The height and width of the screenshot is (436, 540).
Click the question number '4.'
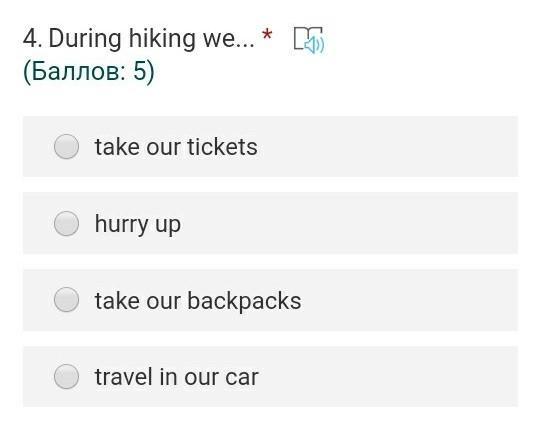pos(33,38)
